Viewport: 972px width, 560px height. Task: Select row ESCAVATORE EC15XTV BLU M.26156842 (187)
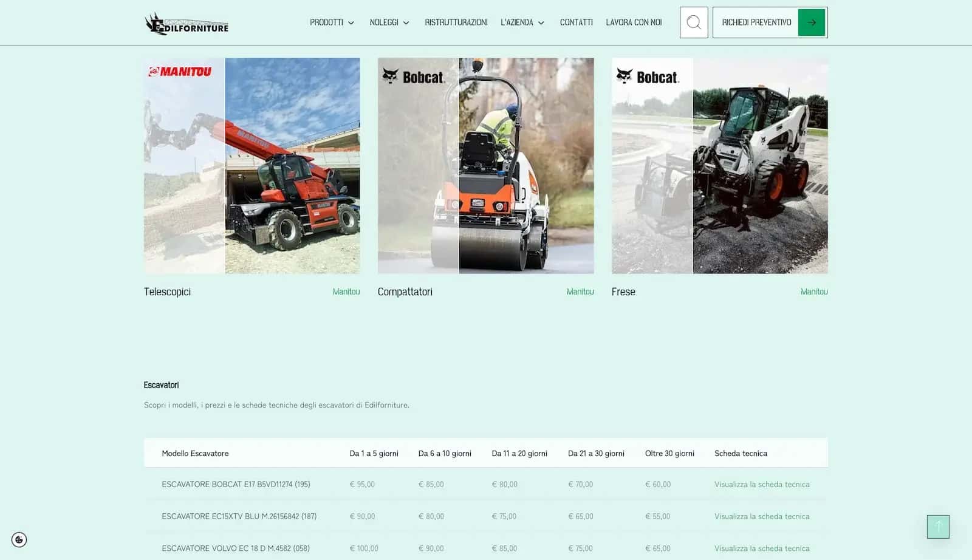coord(486,516)
